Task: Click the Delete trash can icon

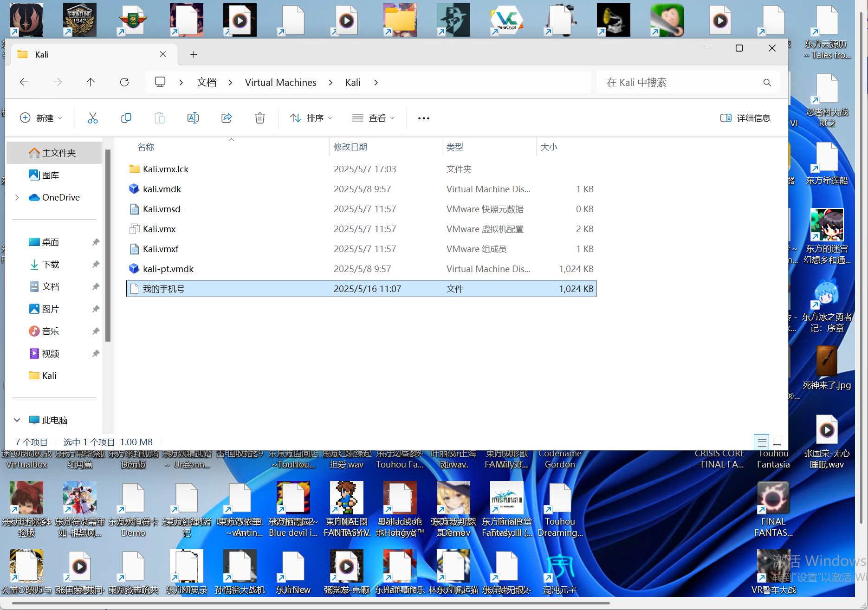Action: (x=260, y=118)
